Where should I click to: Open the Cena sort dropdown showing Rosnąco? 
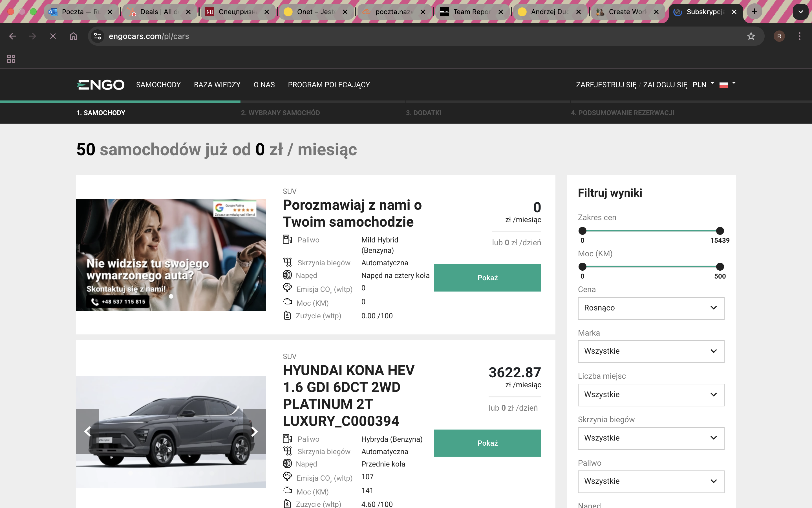(x=651, y=308)
